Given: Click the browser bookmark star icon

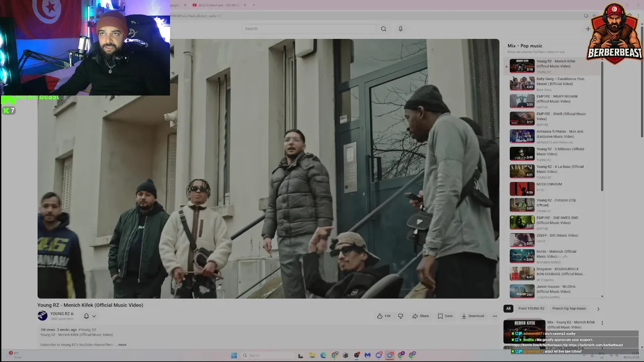Looking at the screenshot, I should click(594, 16).
